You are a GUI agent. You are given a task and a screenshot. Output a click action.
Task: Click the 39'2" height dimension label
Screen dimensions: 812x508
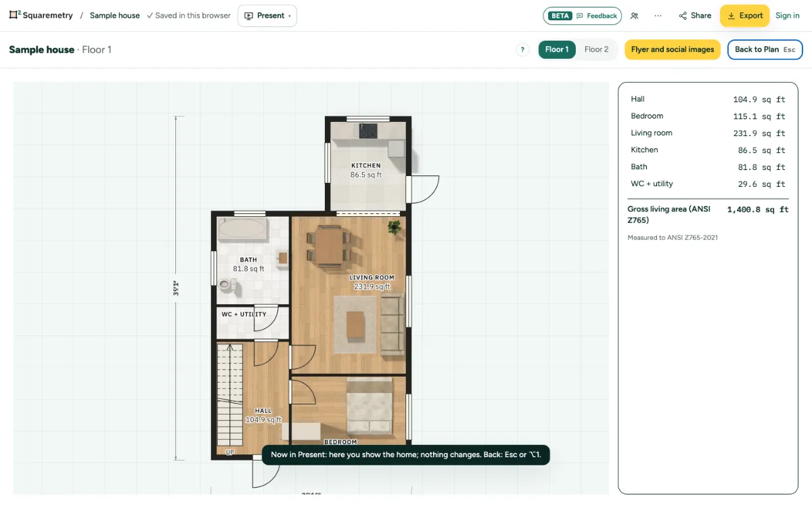tap(176, 288)
